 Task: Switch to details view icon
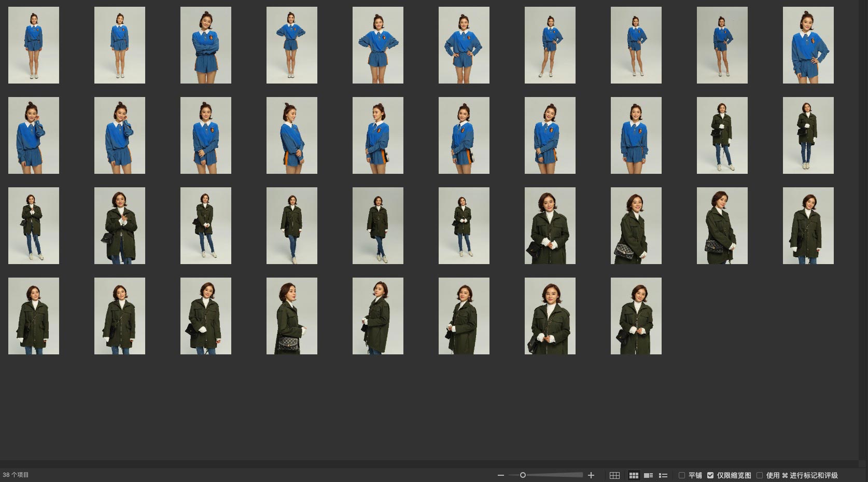pyautogui.click(x=648, y=475)
